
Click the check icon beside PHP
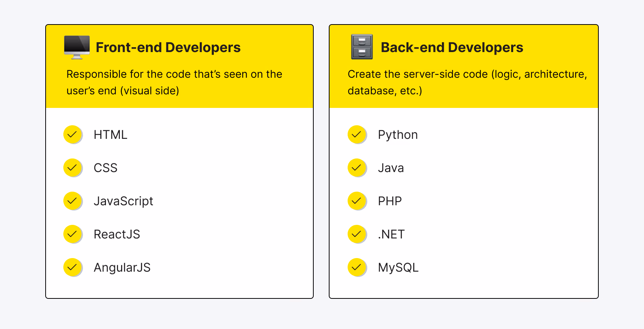click(357, 201)
